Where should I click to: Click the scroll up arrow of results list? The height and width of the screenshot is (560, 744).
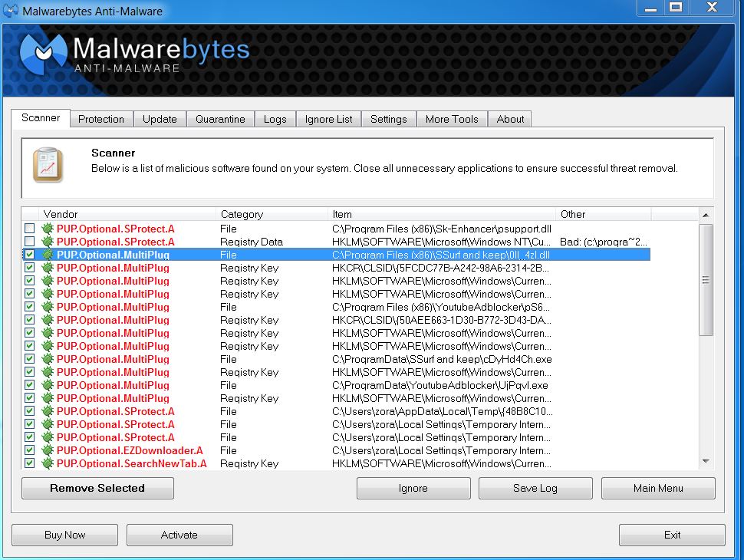click(706, 215)
